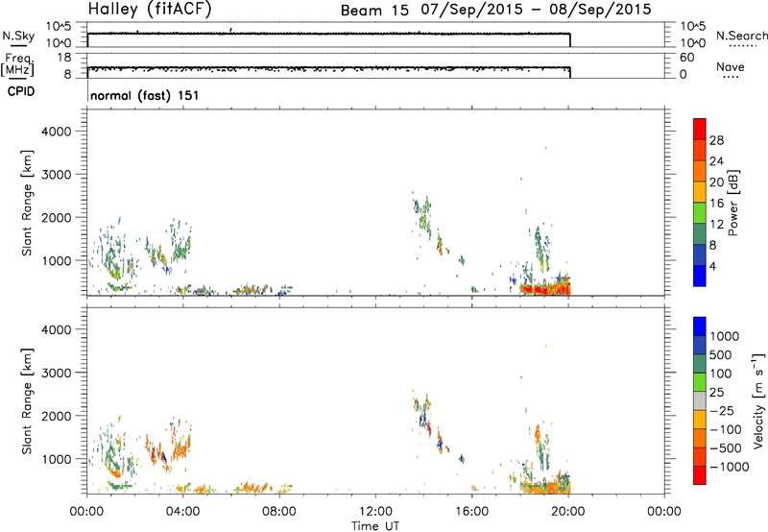Click the '08:00' time axis tick label
The image size is (768, 532).
(279, 512)
